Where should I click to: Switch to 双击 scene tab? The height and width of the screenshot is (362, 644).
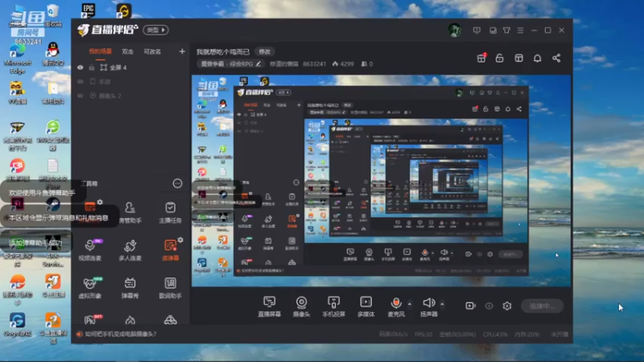coord(128,51)
